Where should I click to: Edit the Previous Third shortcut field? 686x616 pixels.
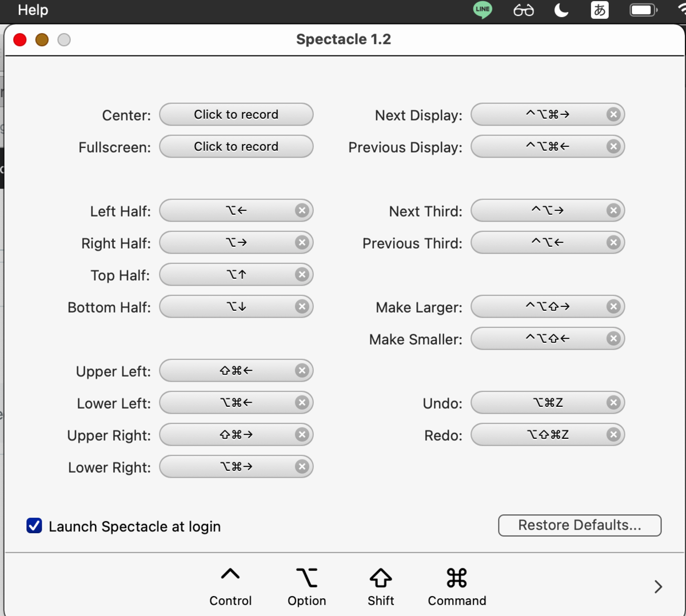point(548,242)
